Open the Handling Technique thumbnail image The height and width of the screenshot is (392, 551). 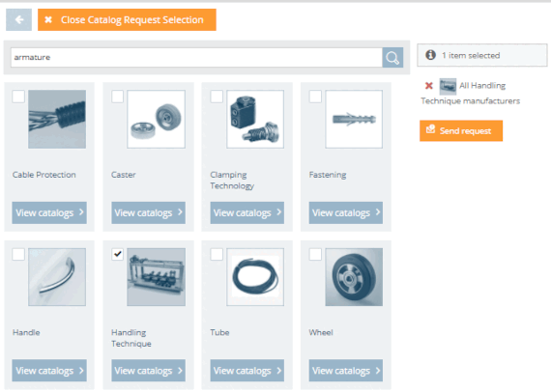[x=156, y=277]
